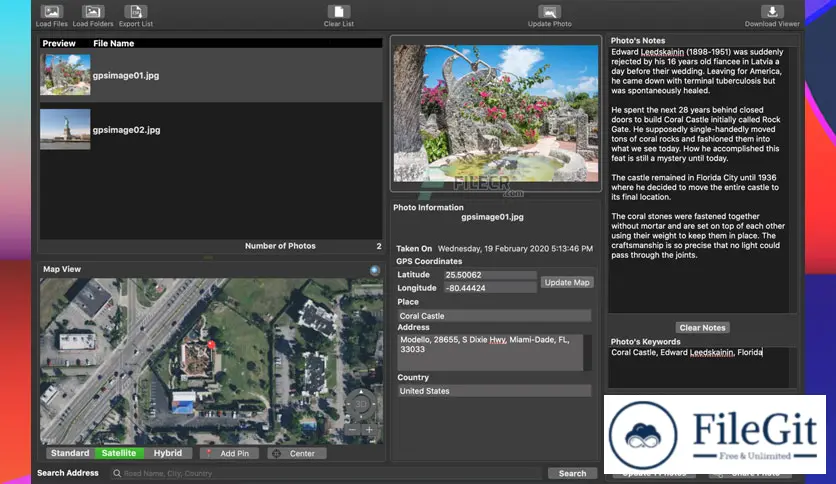836x484 pixels.
Task: Click the Number of Photos label
Action: (x=280, y=246)
